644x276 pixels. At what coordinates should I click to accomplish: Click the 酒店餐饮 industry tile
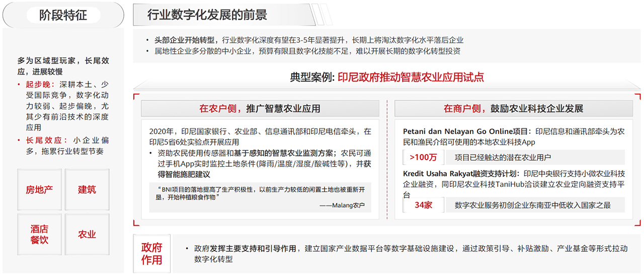(39, 235)
